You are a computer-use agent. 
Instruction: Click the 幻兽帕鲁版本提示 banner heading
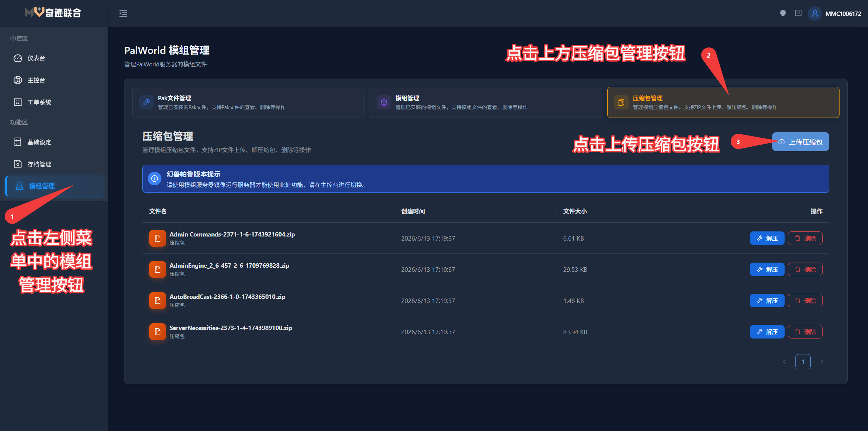[x=194, y=174]
